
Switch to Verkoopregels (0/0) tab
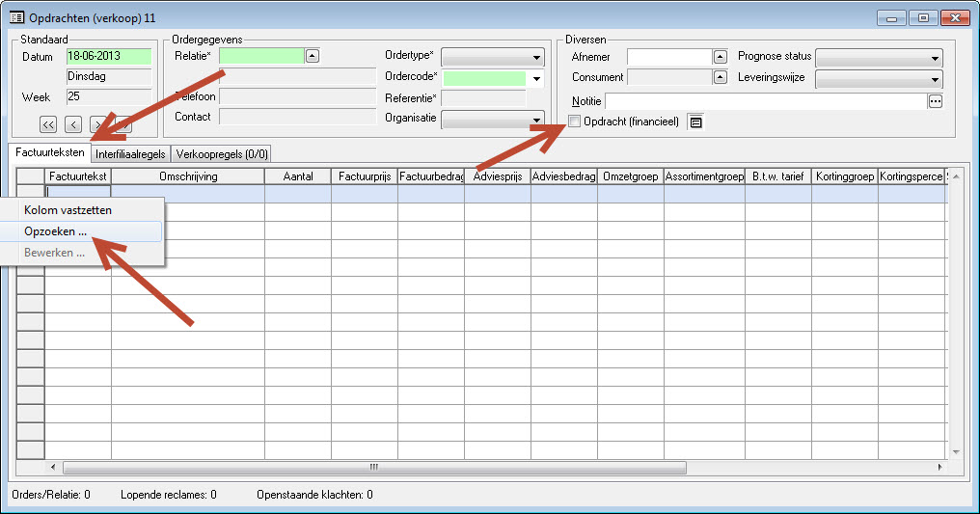tap(222, 154)
